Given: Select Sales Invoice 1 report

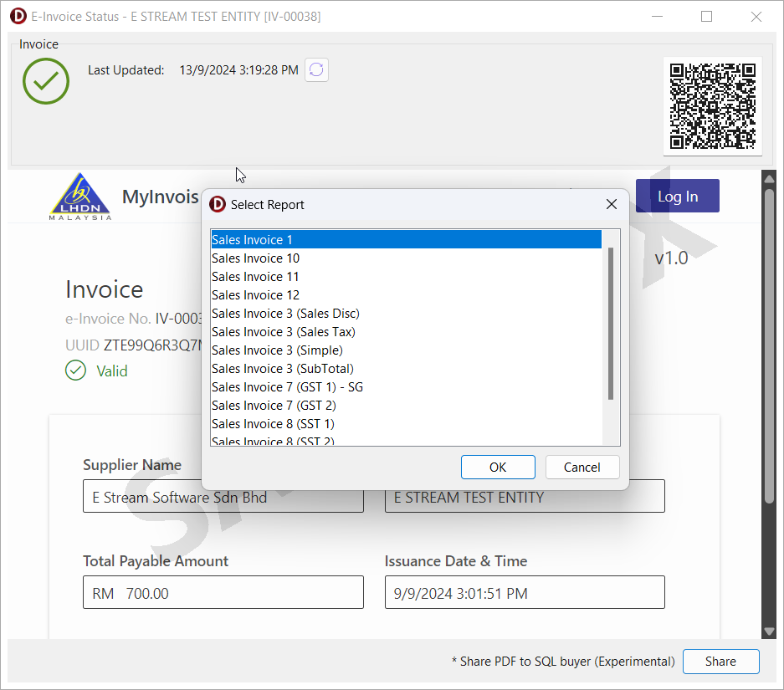Looking at the screenshot, I should point(406,240).
